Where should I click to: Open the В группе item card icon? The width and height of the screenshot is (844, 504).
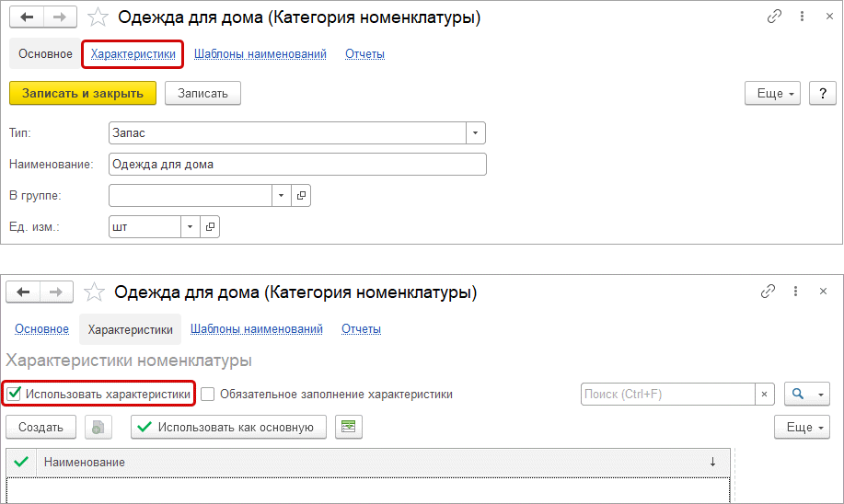click(x=301, y=195)
